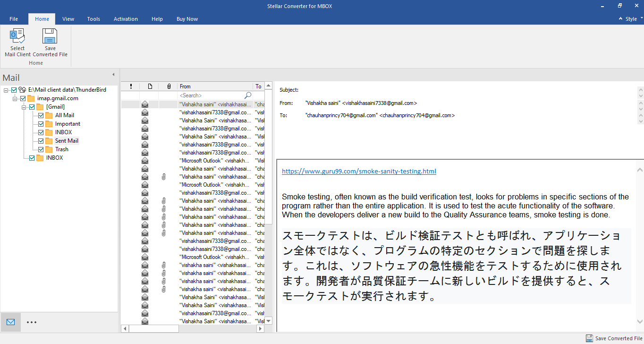The height and width of the screenshot is (344, 644).
Task: Click the disk icon in the status bar
Action: pos(589,338)
